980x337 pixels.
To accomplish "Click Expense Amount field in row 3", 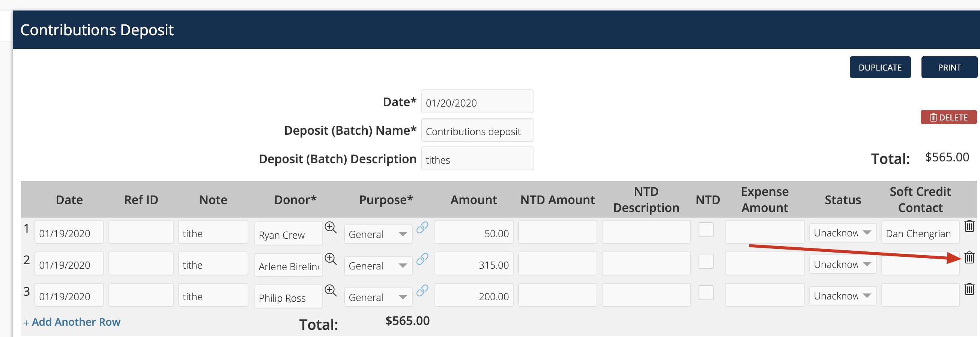I will click(x=764, y=295).
